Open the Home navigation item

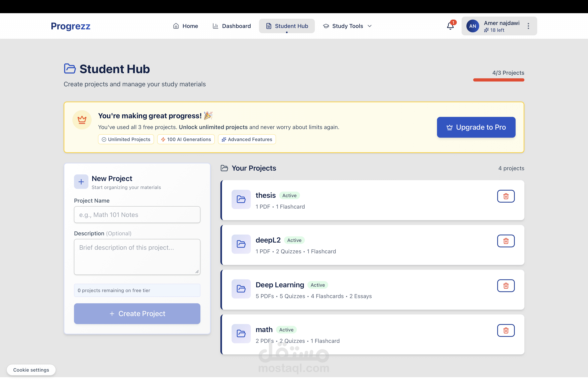point(185,26)
